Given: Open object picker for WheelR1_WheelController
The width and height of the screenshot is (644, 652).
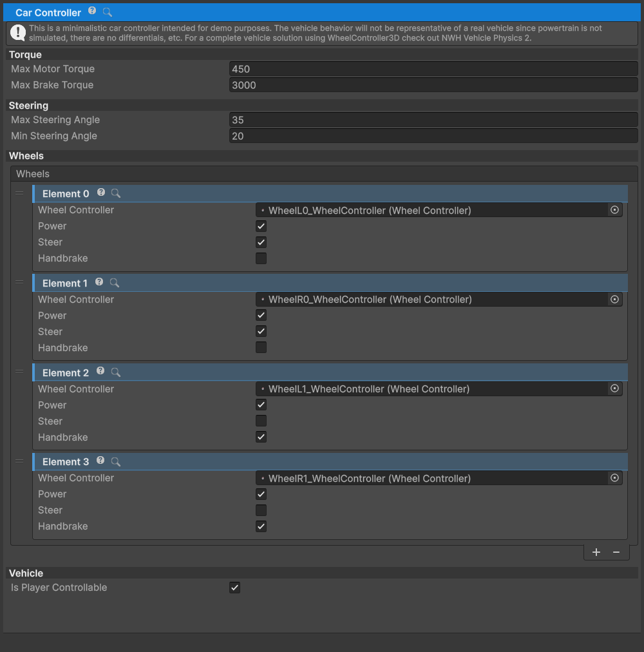Looking at the screenshot, I should [x=614, y=478].
